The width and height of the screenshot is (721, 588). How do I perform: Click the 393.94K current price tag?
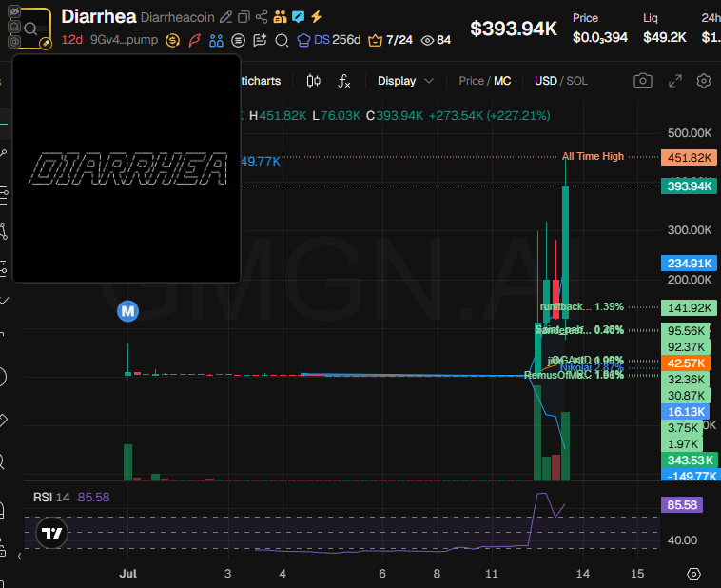(x=689, y=186)
